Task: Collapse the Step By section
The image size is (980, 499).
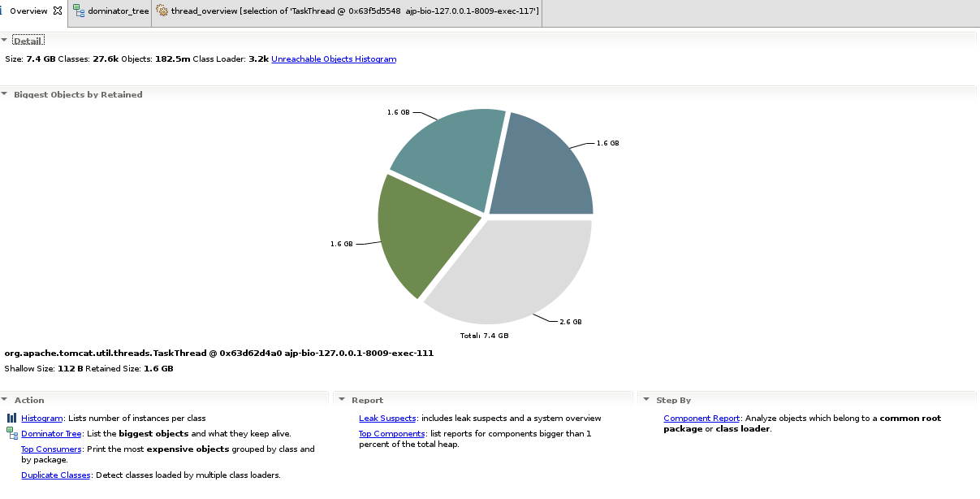Action: point(646,400)
